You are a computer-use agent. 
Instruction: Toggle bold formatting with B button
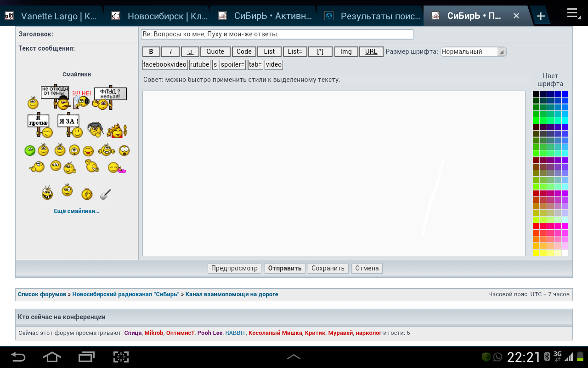(151, 52)
